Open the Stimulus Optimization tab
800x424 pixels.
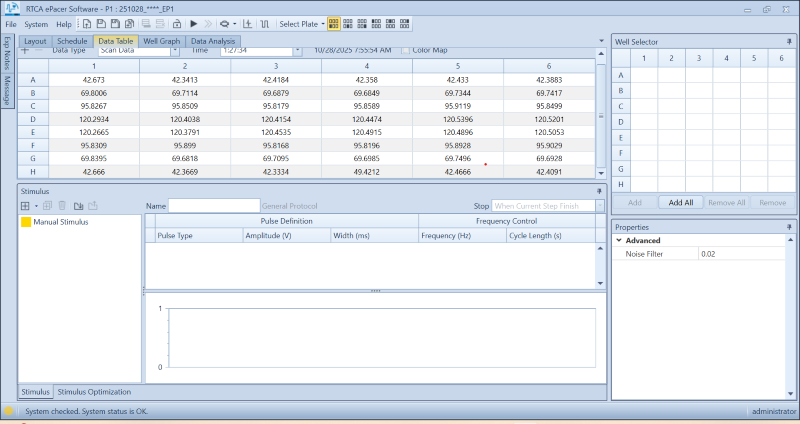(x=94, y=392)
